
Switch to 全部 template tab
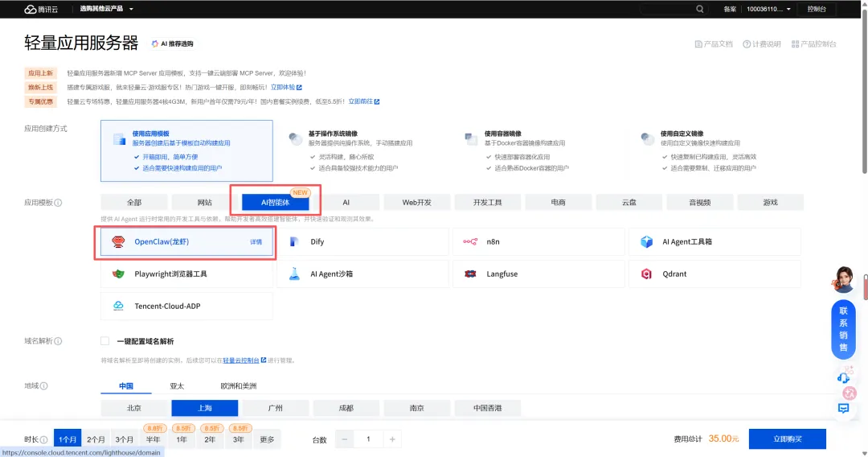point(134,202)
